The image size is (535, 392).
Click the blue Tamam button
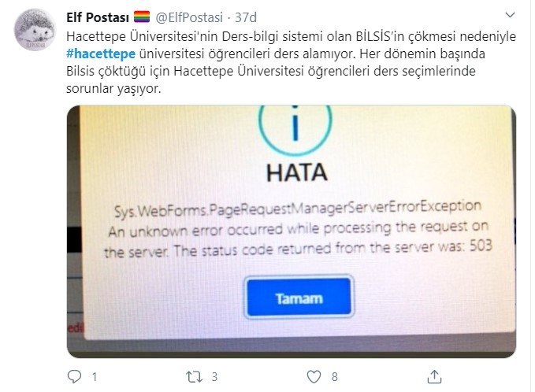(299, 297)
